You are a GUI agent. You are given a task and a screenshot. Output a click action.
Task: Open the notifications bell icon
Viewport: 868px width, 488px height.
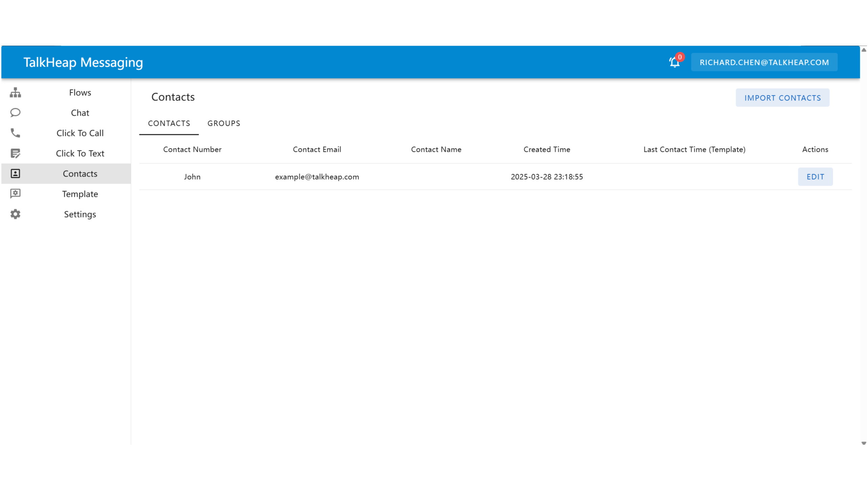(x=674, y=63)
